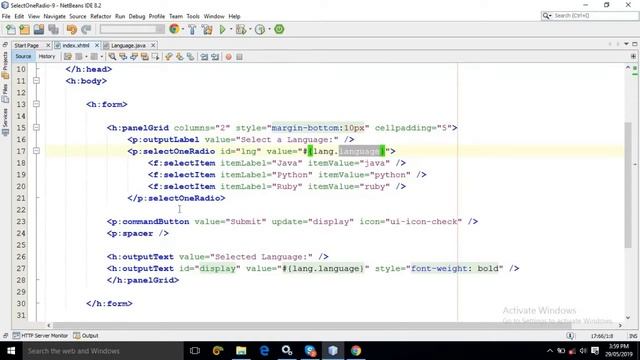Open the Navigate menu
This screenshot has height=360, width=640.
click(x=54, y=16)
